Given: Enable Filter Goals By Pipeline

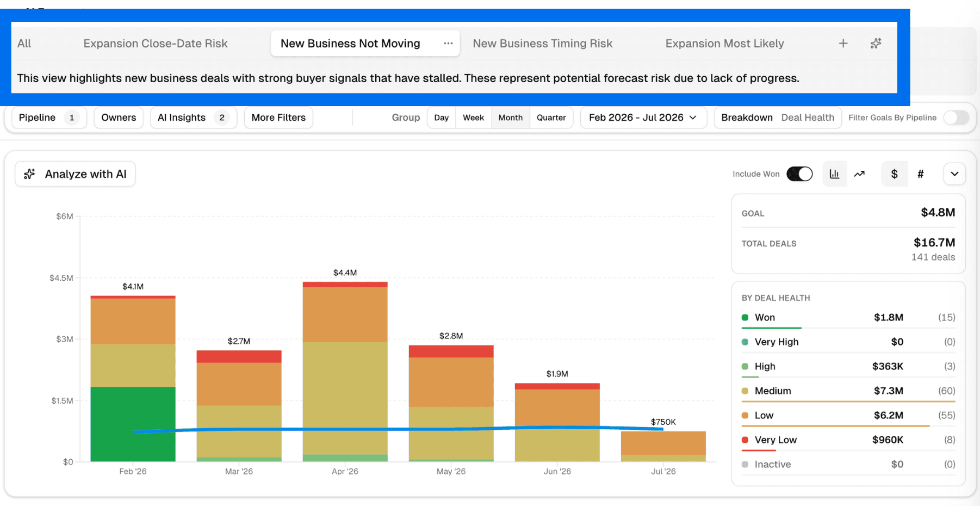Looking at the screenshot, I should tap(956, 117).
